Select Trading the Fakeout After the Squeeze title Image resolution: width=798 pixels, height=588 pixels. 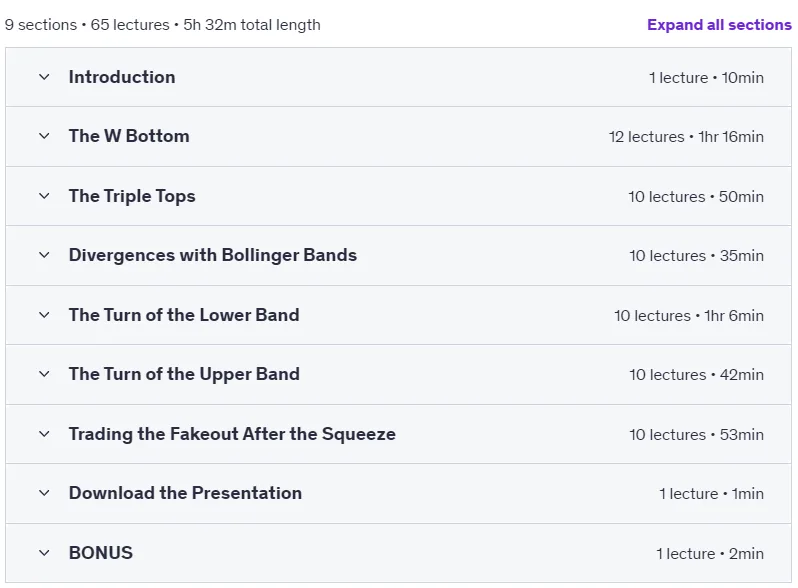coord(232,434)
